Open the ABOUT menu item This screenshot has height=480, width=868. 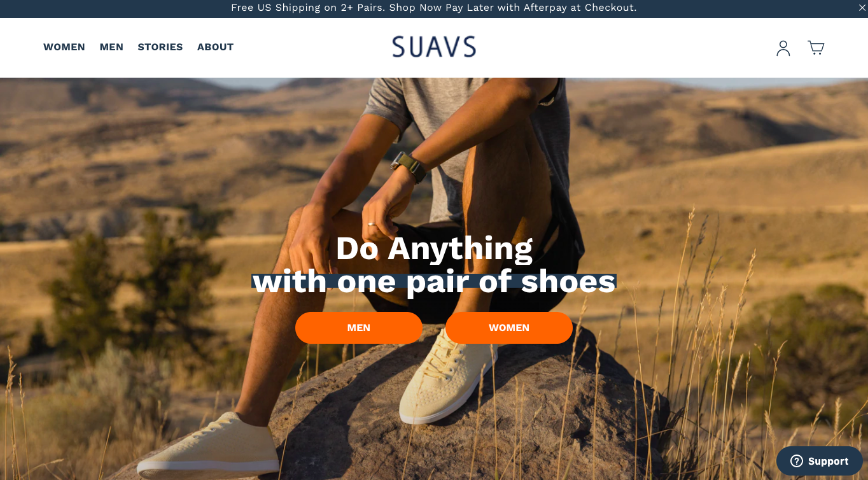coord(215,47)
